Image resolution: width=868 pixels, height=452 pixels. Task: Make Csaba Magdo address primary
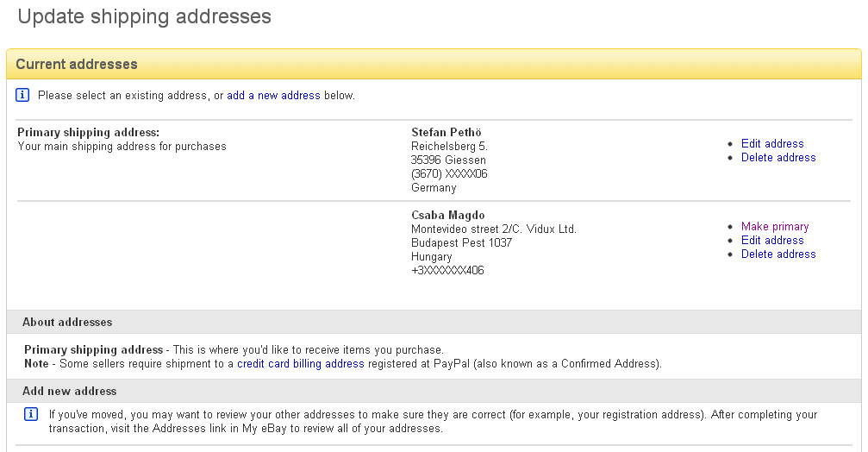pyautogui.click(x=775, y=227)
